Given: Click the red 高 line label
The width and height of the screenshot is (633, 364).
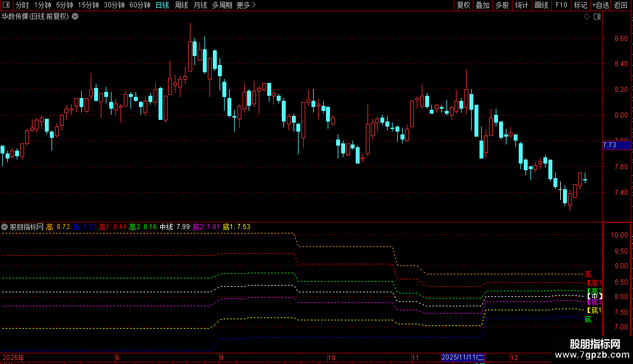Looking at the screenshot, I should coord(588,274).
